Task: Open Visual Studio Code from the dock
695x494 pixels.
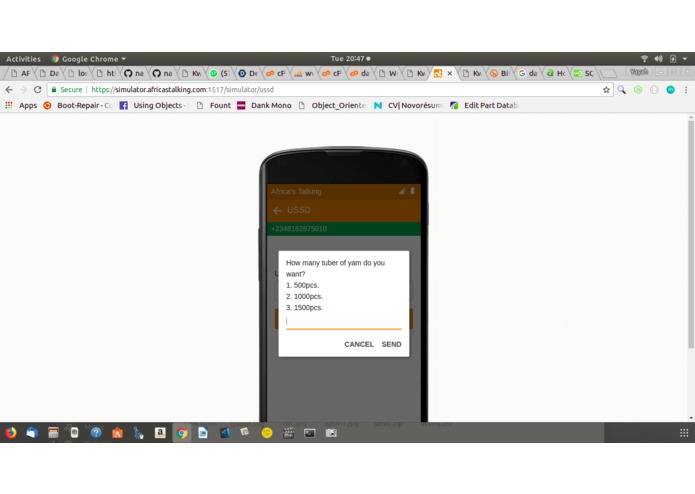Action: [x=224, y=433]
